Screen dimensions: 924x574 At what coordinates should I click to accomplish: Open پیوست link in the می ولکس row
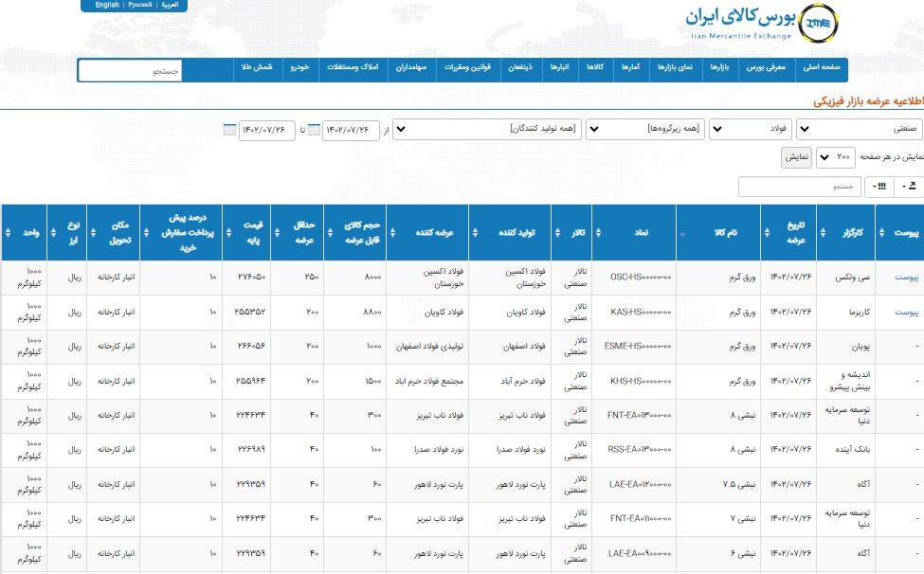click(906, 278)
